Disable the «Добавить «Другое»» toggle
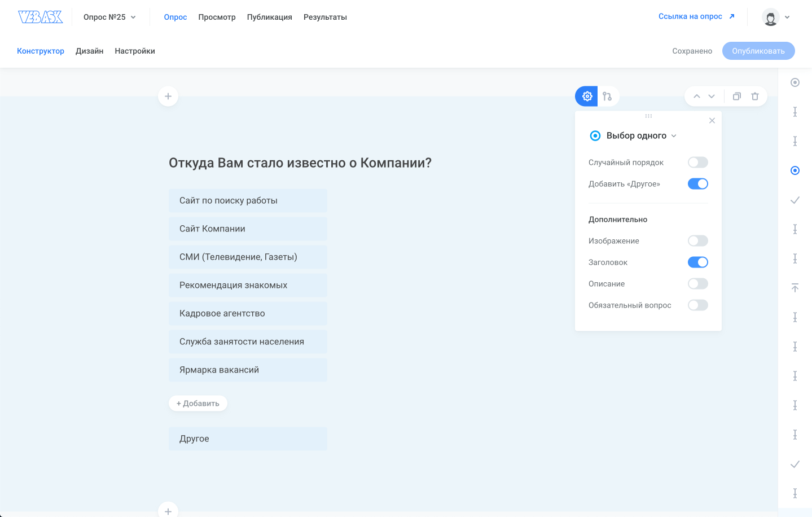This screenshot has width=812, height=517. tap(697, 184)
